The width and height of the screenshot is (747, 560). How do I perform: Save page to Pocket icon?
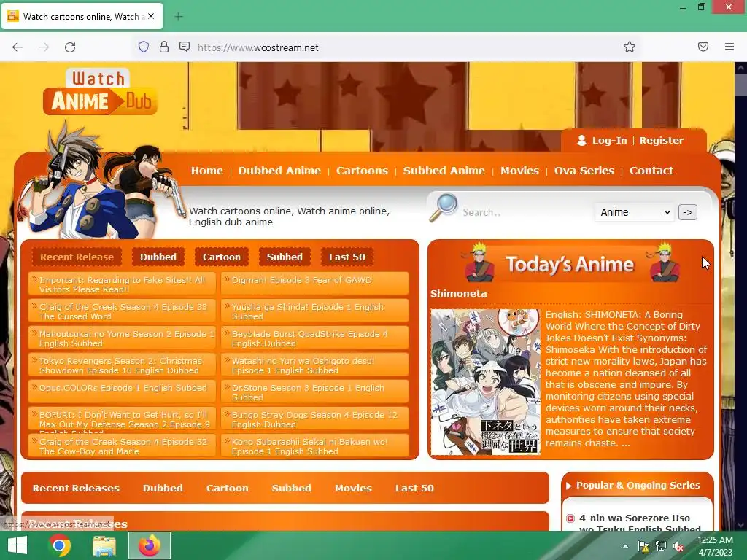(x=703, y=47)
